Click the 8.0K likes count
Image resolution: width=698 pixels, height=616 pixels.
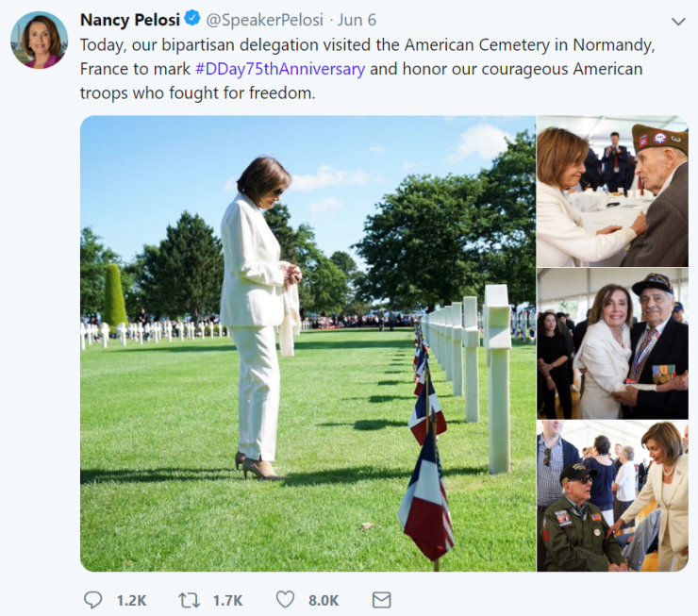(323, 600)
